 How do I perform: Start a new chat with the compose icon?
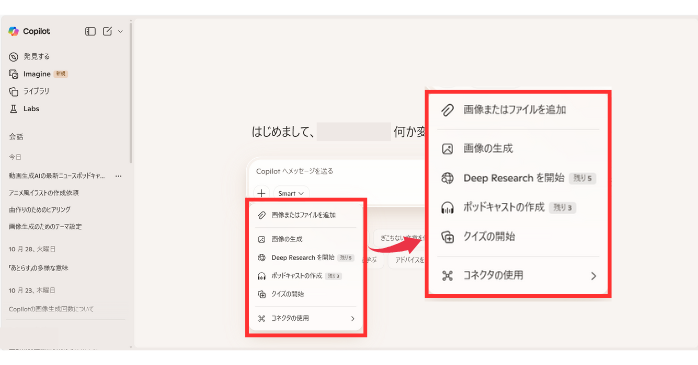click(107, 31)
